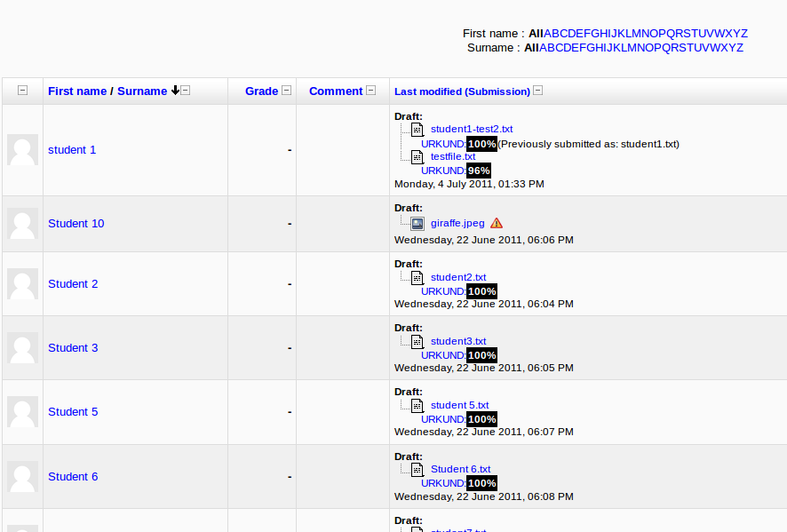Collapse the user picture column

point(23,91)
